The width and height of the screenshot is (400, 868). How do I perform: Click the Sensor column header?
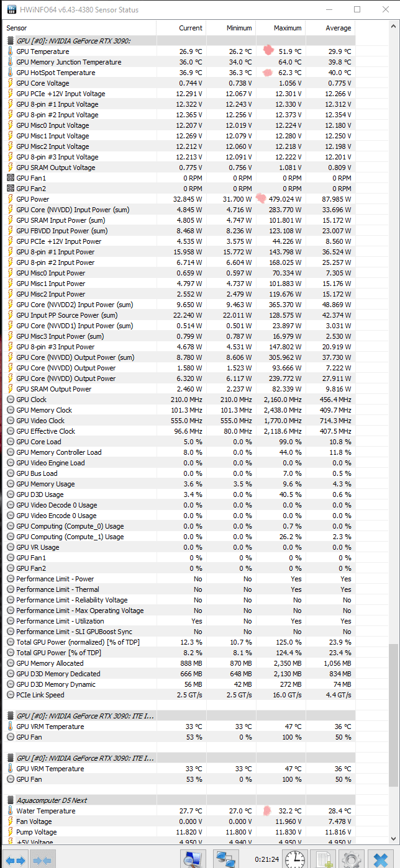click(17, 28)
